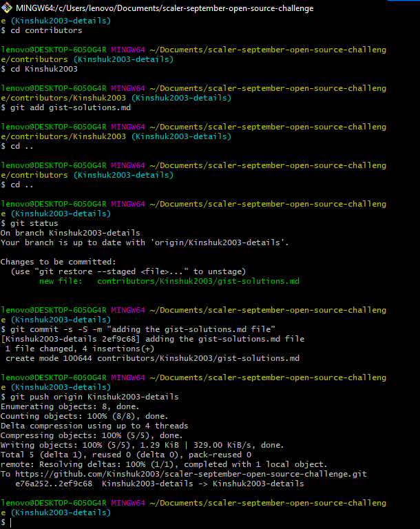The width and height of the screenshot is (420, 529).
Task: Click the green 'new file:' staged entry
Action: [169, 281]
